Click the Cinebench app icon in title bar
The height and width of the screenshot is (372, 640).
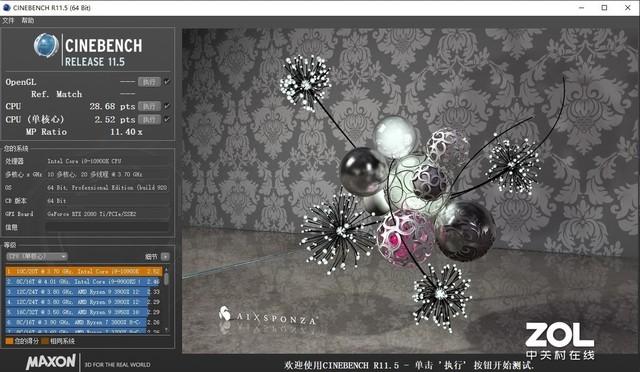[7, 7]
